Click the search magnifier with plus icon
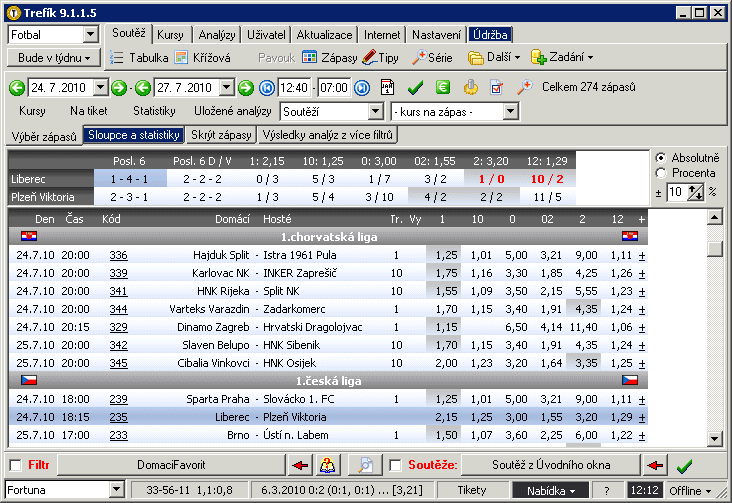732x503 pixels. (x=525, y=87)
